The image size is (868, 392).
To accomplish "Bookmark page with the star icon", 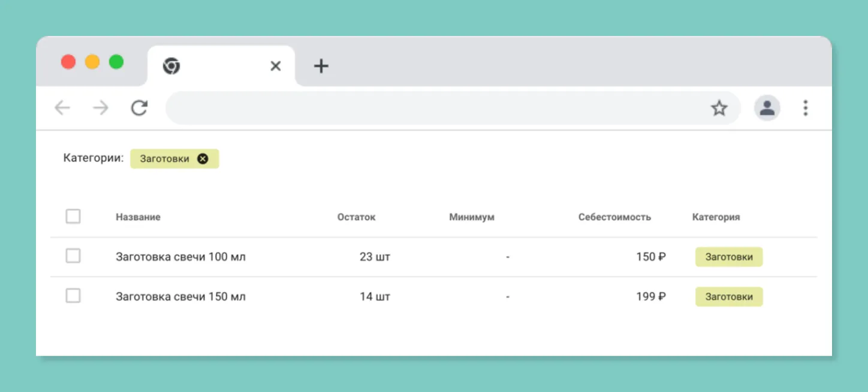I will coord(719,108).
